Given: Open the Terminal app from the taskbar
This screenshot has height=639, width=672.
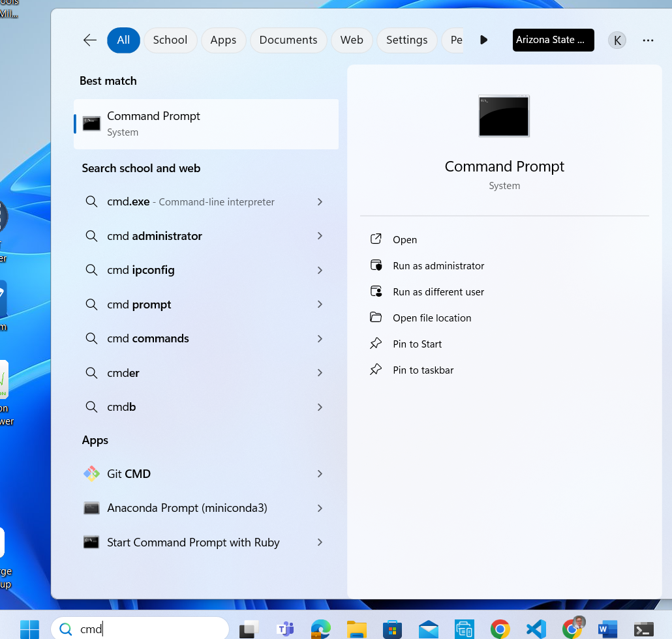Looking at the screenshot, I should [x=644, y=629].
